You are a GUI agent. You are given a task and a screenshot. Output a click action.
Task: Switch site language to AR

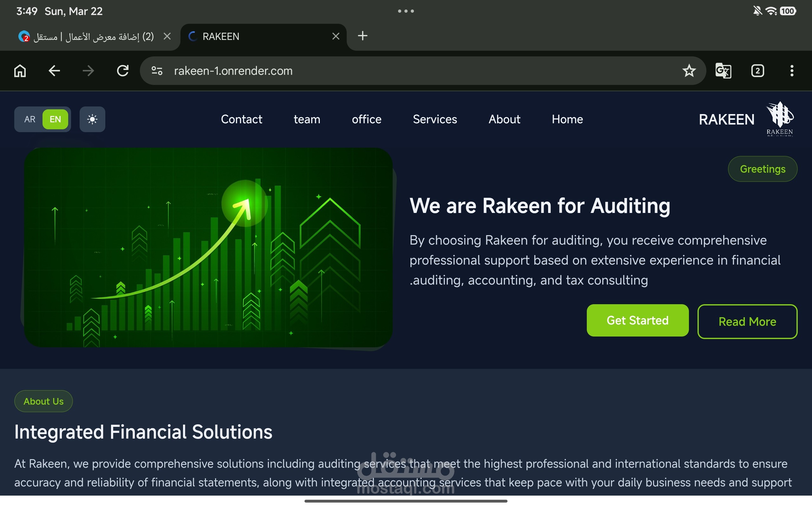coord(29,119)
